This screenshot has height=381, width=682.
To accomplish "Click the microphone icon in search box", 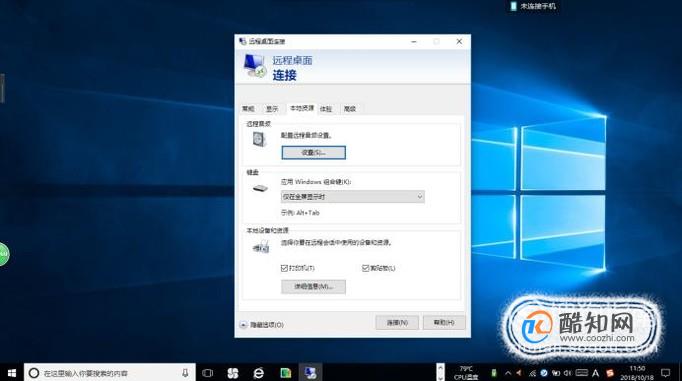I will (x=185, y=373).
